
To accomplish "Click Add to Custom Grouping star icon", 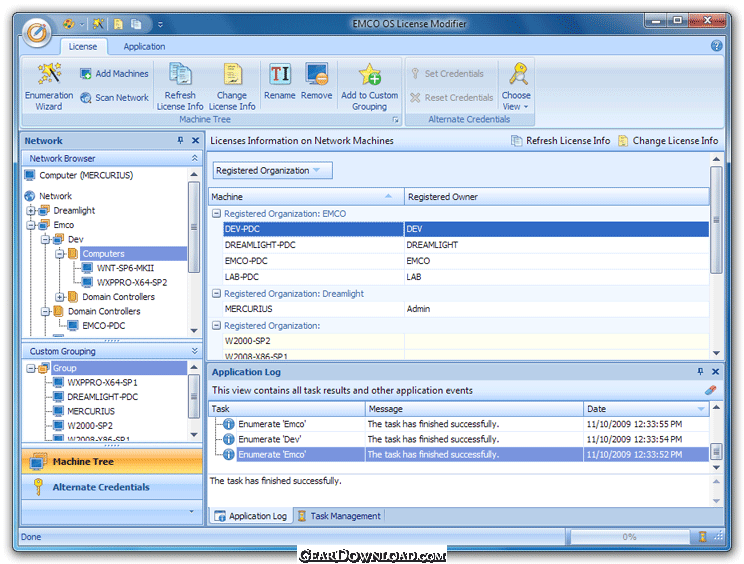I will coord(370,74).
